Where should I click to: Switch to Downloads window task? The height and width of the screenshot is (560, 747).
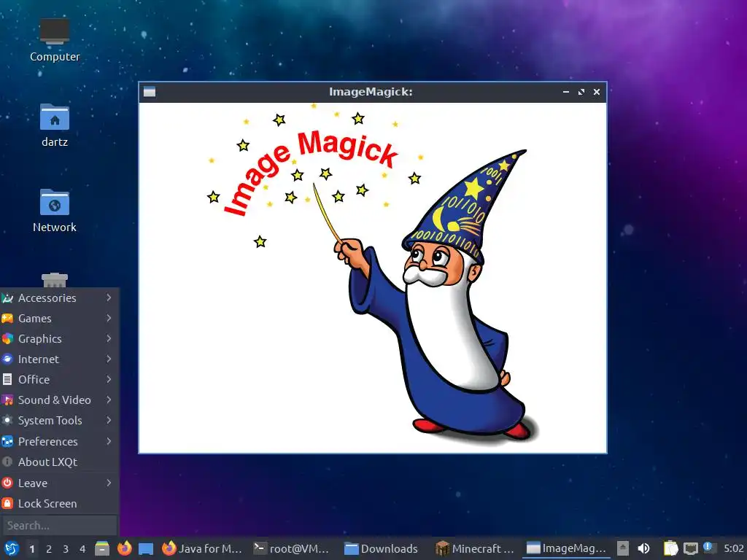coord(382,548)
